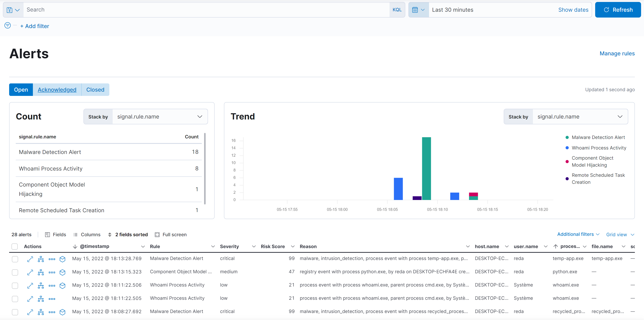
Task: Investigate in timeline icon for first alert row
Action: [x=62, y=259]
